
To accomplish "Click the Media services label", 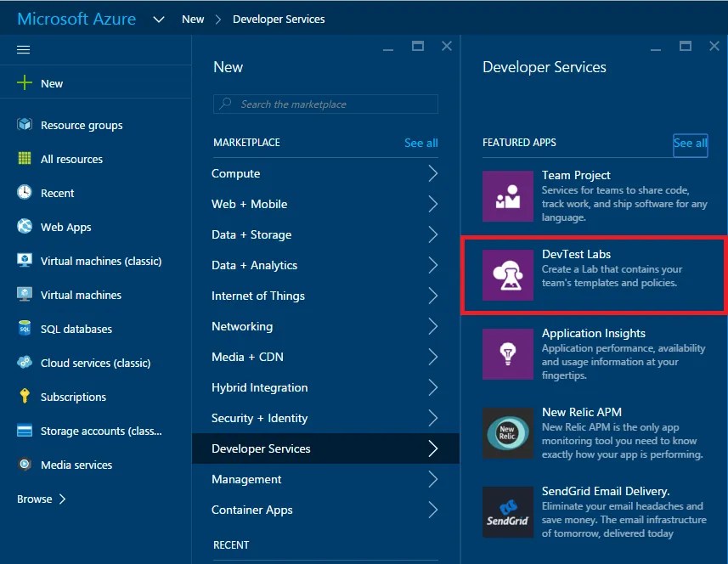I will (x=76, y=465).
